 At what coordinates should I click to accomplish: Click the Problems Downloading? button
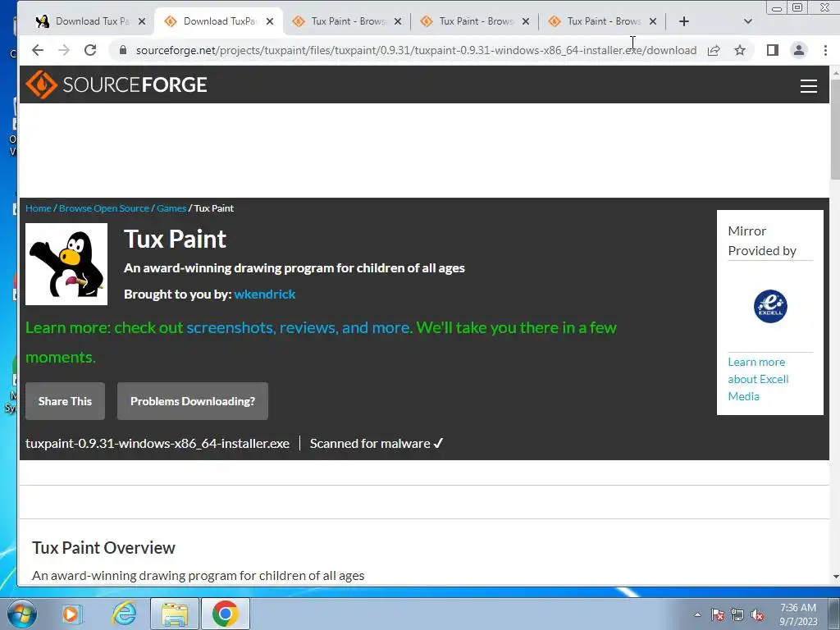click(x=193, y=401)
